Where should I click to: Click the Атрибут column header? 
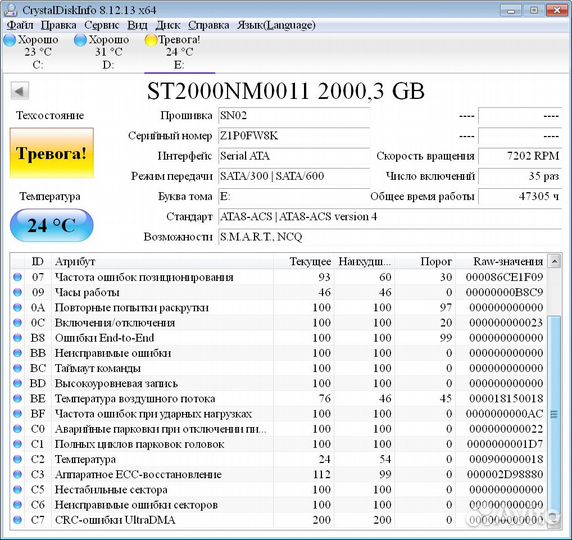tap(162, 261)
